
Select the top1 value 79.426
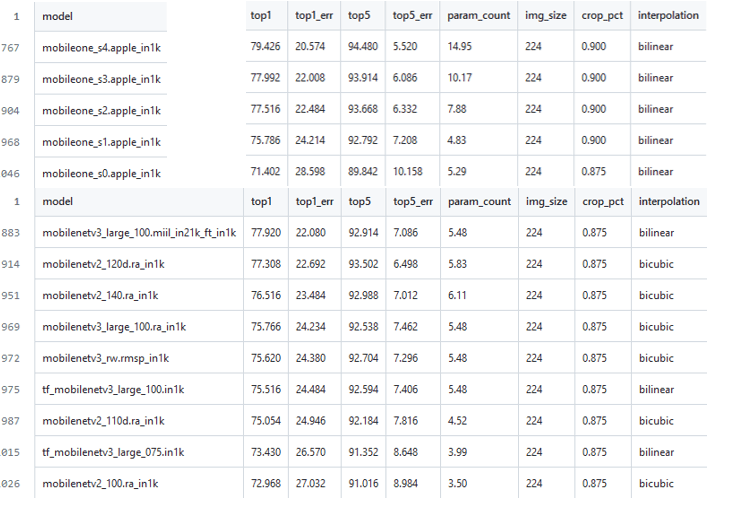265,46
